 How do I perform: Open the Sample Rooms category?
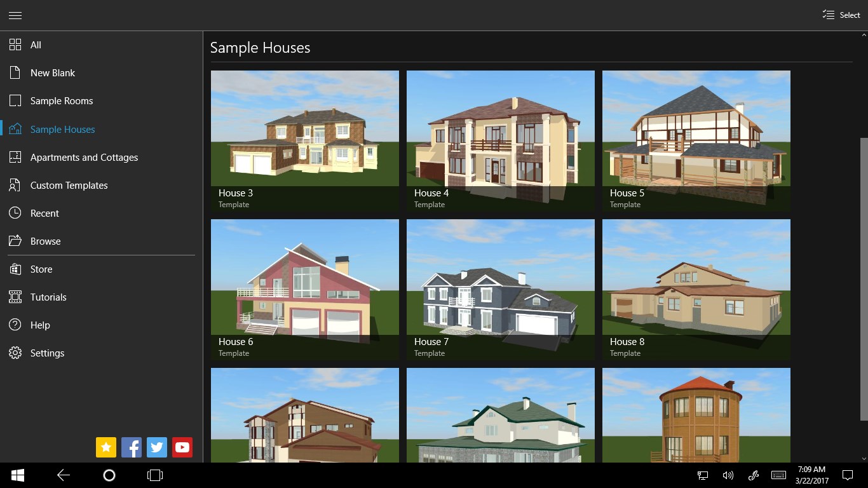coord(61,100)
